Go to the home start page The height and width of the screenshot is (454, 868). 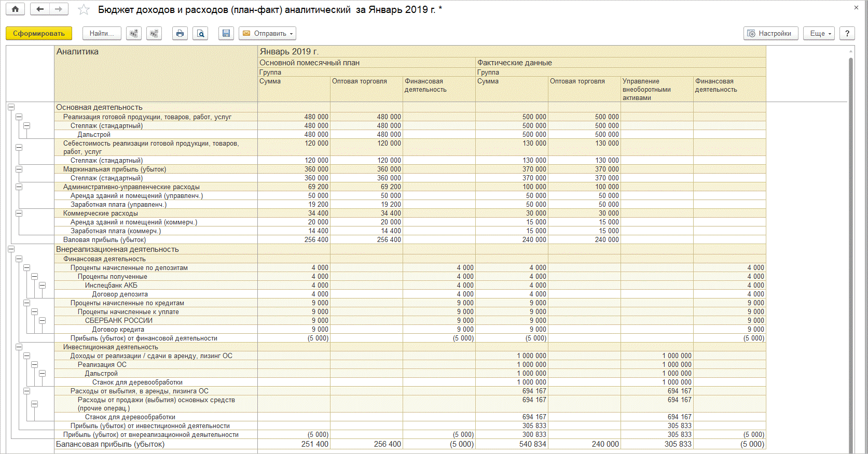tap(15, 9)
